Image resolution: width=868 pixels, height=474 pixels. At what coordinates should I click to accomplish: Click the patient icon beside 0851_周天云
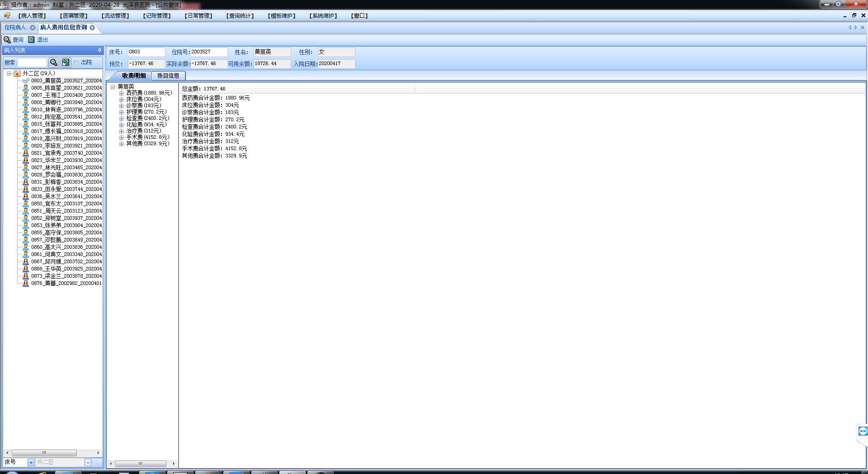(26, 211)
